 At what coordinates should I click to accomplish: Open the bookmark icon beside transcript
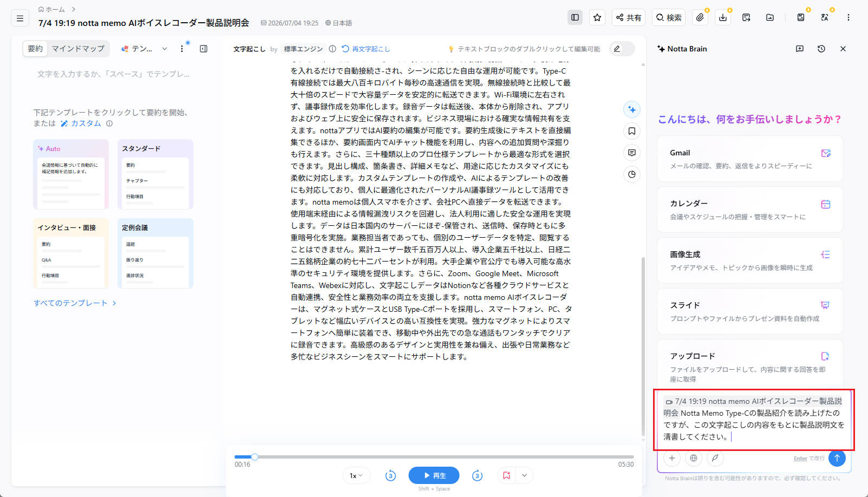(x=632, y=131)
